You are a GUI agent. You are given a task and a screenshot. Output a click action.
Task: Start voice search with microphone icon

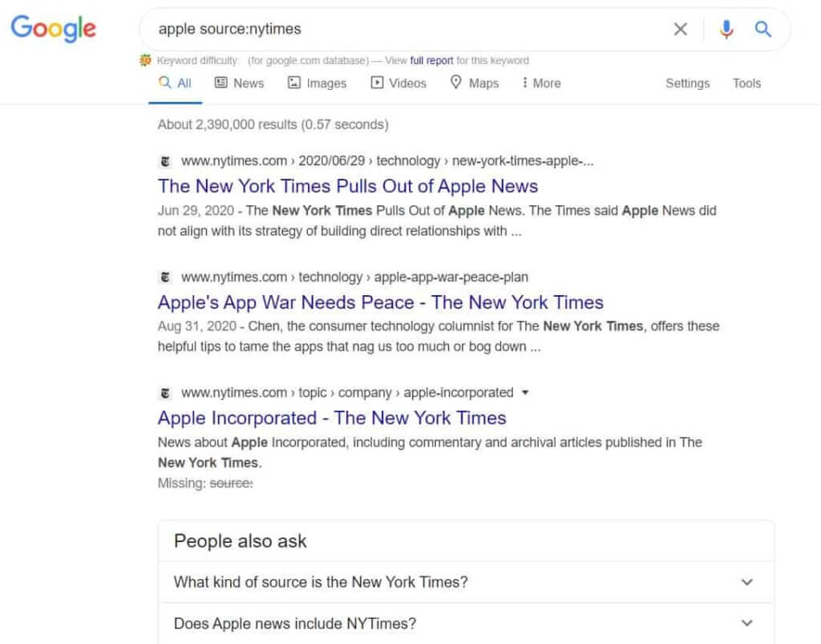coord(726,30)
